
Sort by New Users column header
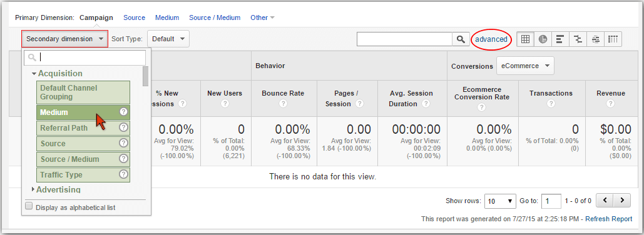tap(225, 93)
